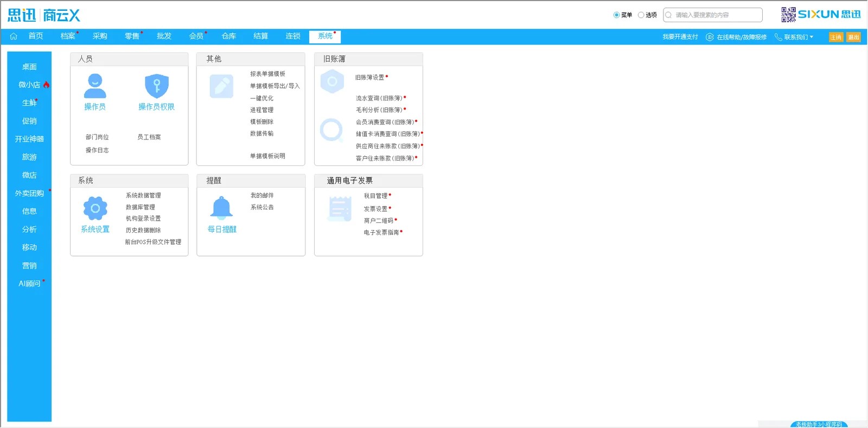
Task: Click the magnifier icon in 旧账簿 panel
Action: [x=331, y=130]
